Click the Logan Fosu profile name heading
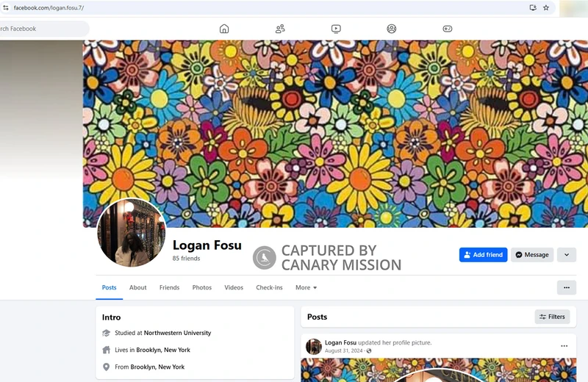Viewport: 588px width, 382px height. [207, 245]
